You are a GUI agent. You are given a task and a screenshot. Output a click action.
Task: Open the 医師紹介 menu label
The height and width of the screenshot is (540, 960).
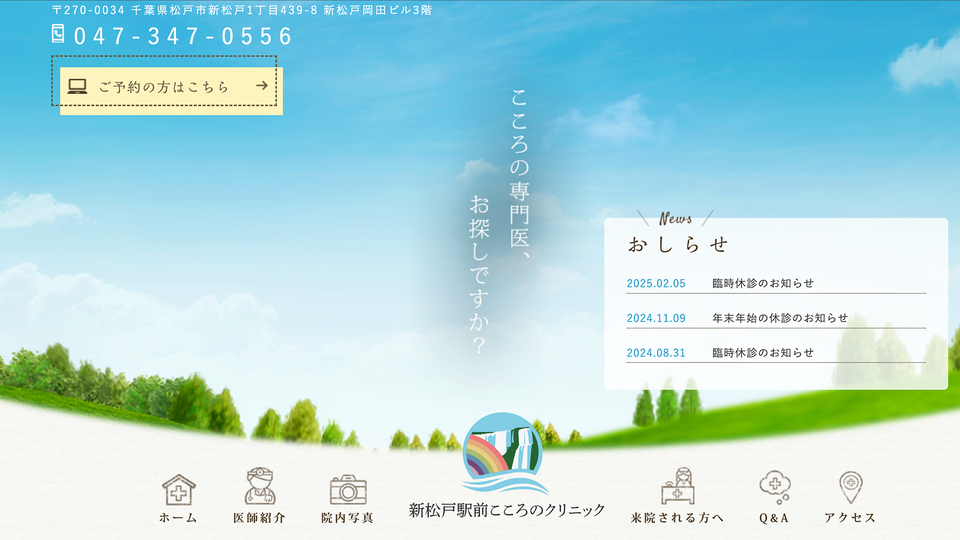pyautogui.click(x=260, y=518)
